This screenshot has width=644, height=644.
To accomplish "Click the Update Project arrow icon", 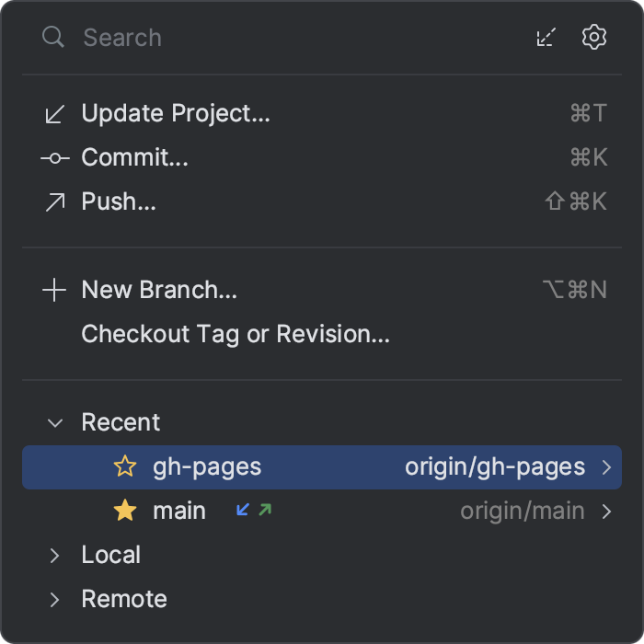I will click(x=54, y=114).
